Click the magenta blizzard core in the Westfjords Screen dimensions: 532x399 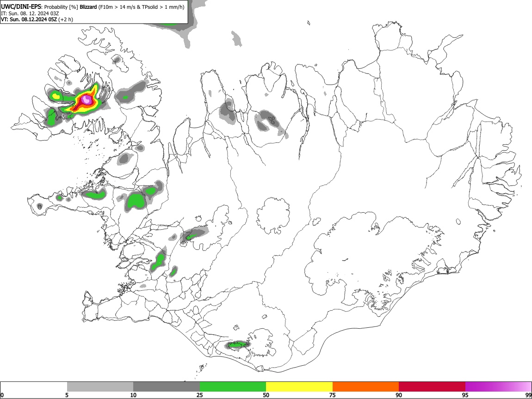[x=87, y=99]
